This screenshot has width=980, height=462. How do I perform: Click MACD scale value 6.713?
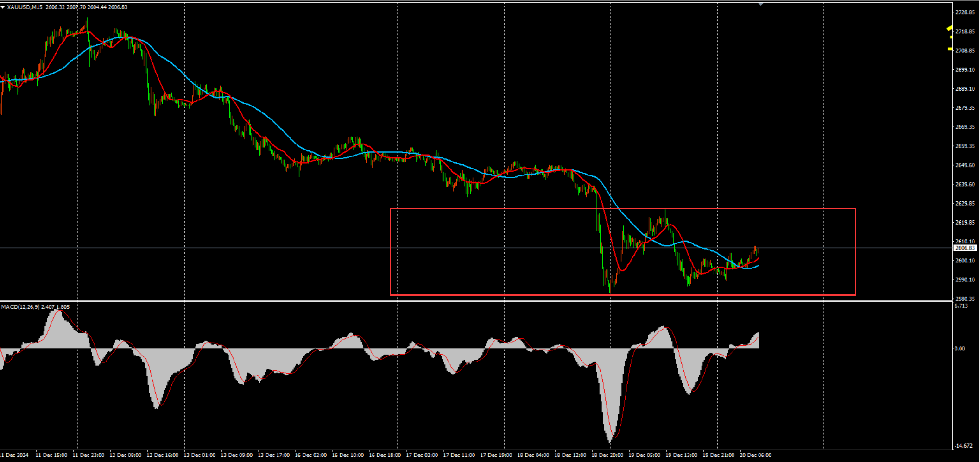click(x=961, y=306)
